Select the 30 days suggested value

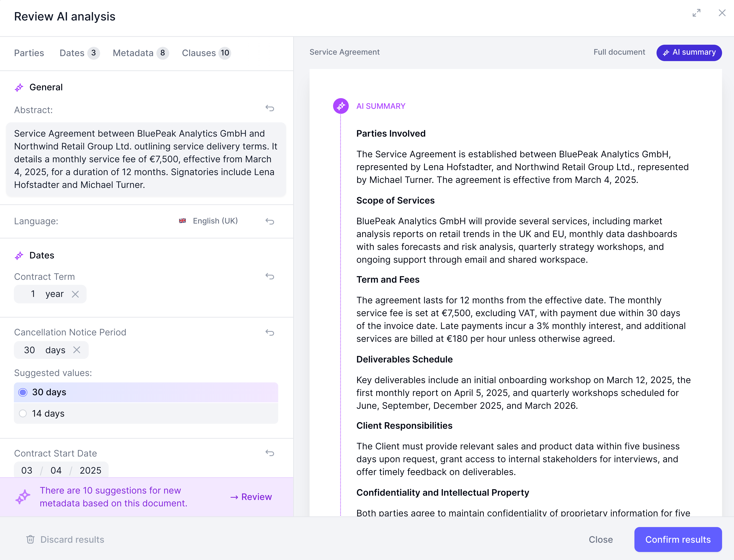(x=23, y=392)
